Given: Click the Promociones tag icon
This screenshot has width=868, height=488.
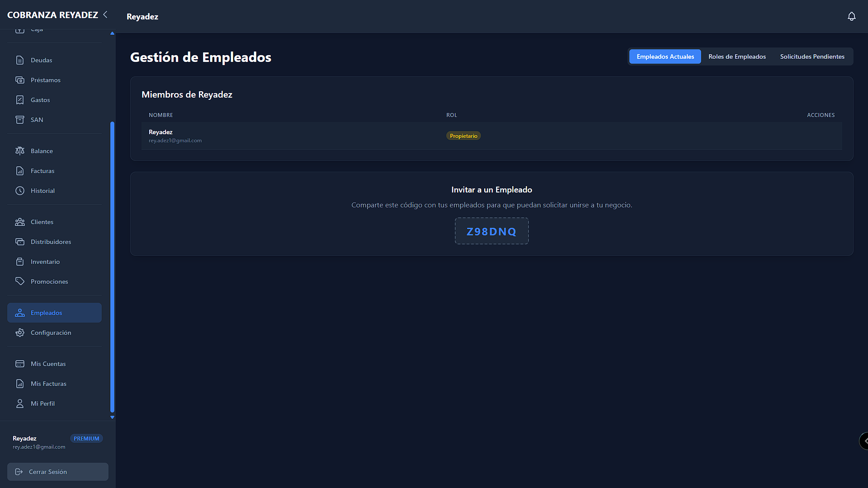Looking at the screenshot, I should click(20, 282).
